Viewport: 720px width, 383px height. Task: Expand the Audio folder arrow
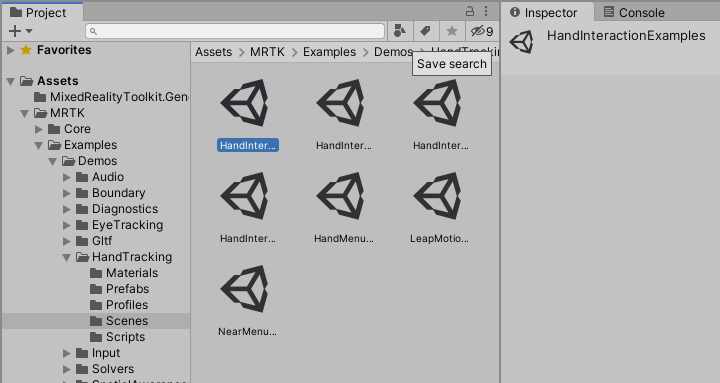pos(67,177)
